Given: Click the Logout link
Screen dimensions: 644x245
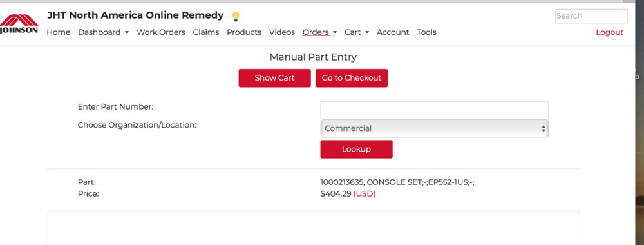Looking at the screenshot, I should [609, 32].
